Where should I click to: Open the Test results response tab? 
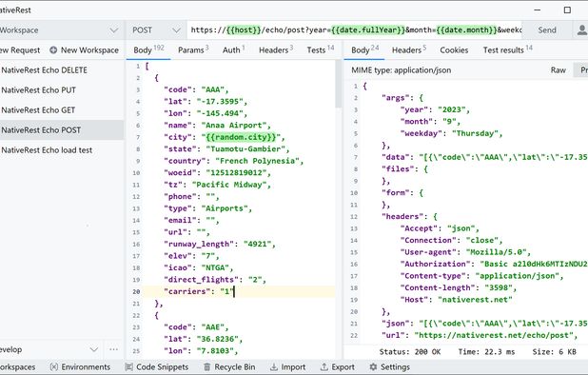tap(508, 49)
